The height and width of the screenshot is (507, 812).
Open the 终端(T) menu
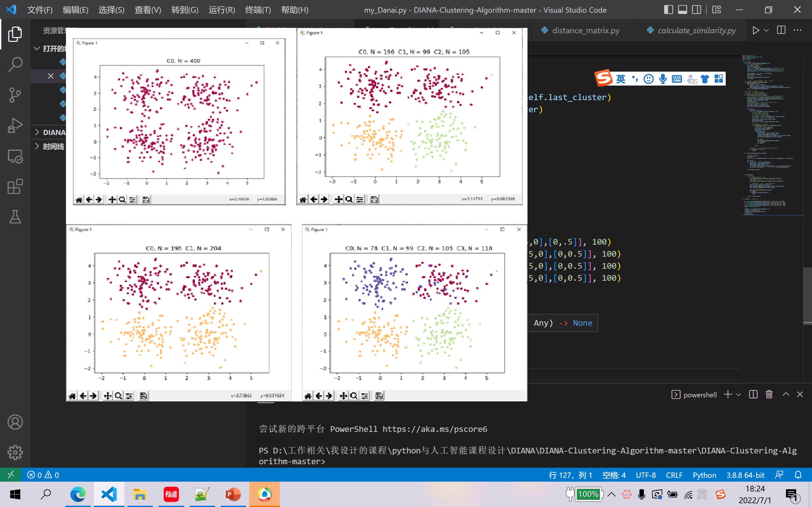point(258,10)
